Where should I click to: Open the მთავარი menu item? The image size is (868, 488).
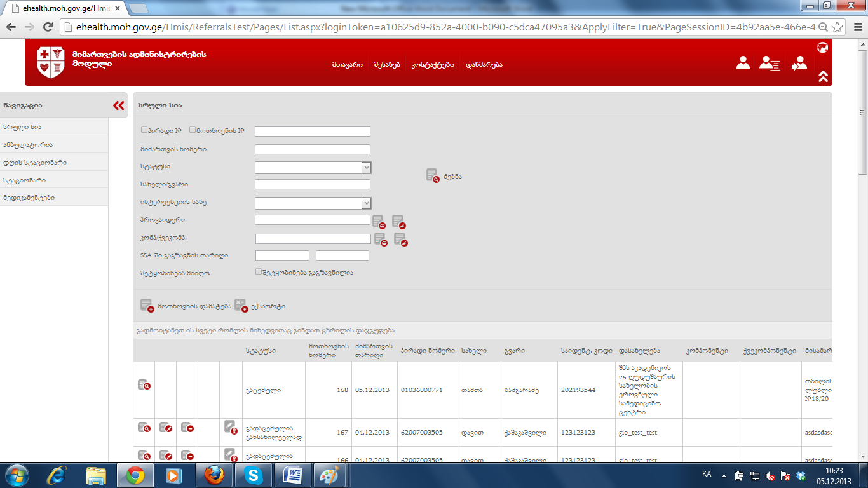347,65
